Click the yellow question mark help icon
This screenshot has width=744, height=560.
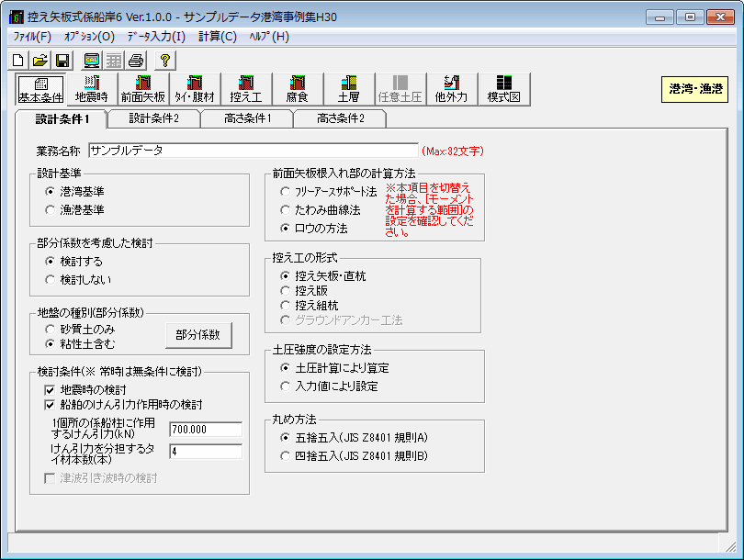[x=165, y=61]
